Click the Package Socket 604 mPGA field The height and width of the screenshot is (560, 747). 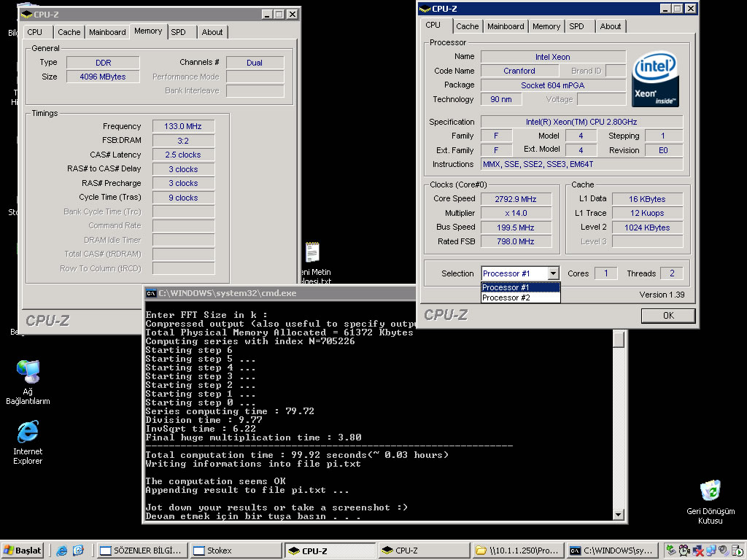tap(553, 85)
